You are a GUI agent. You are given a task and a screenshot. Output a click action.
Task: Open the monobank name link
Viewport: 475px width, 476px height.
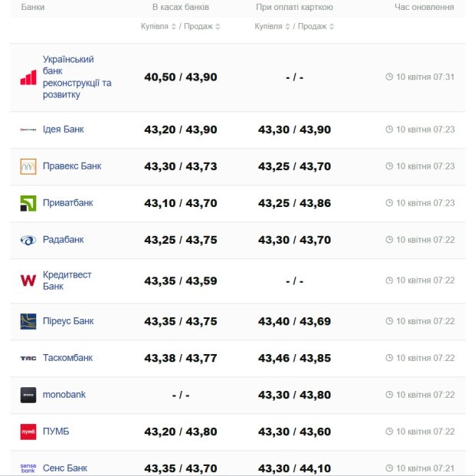[x=64, y=395]
